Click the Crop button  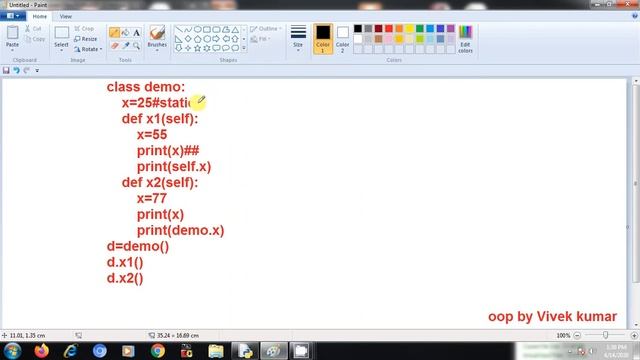pos(84,29)
